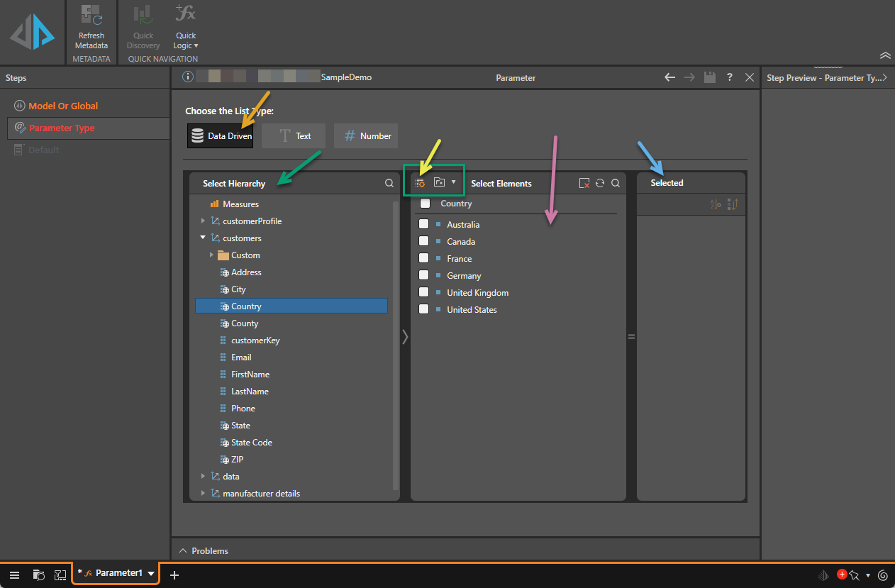The width and height of the screenshot is (895, 588).
Task: Choose the Number list type button
Action: coord(366,136)
